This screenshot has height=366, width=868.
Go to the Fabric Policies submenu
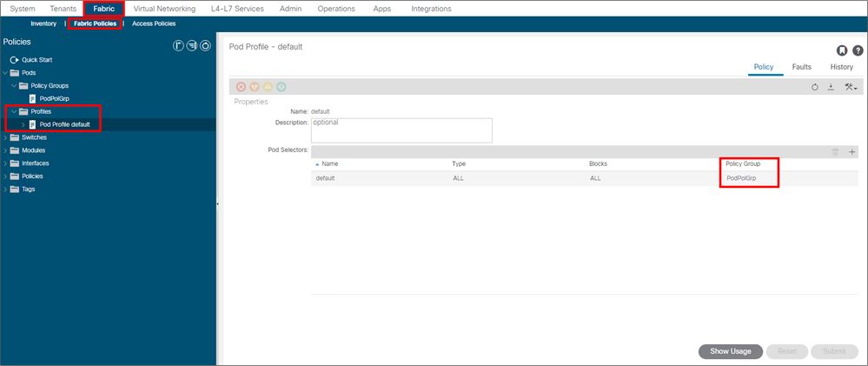(x=95, y=23)
